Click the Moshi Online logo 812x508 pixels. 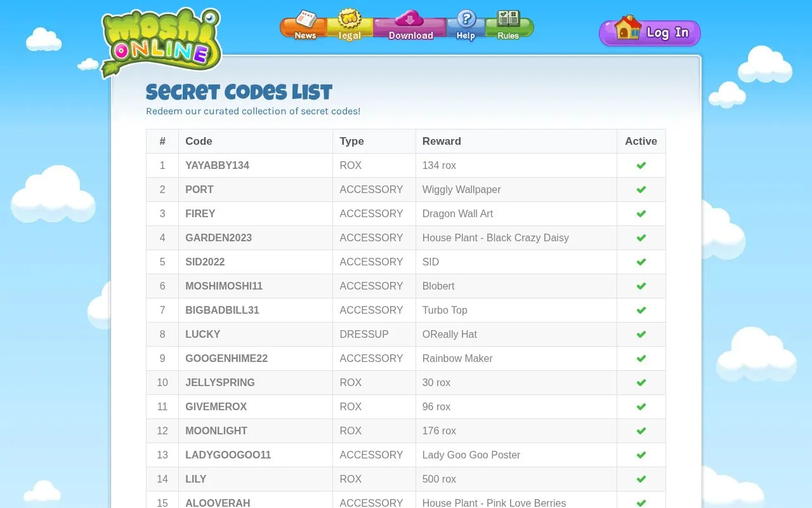click(161, 42)
